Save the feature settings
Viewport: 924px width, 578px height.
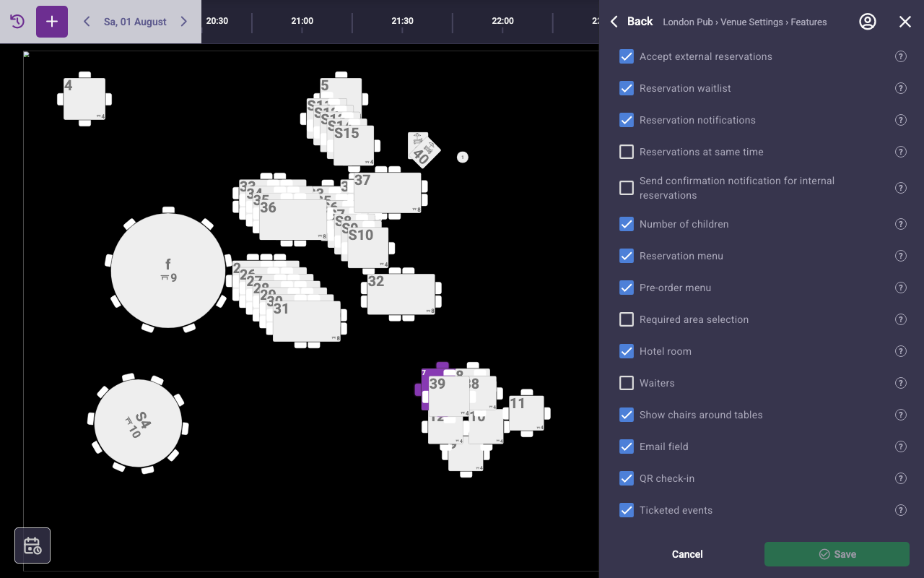[x=837, y=554]
